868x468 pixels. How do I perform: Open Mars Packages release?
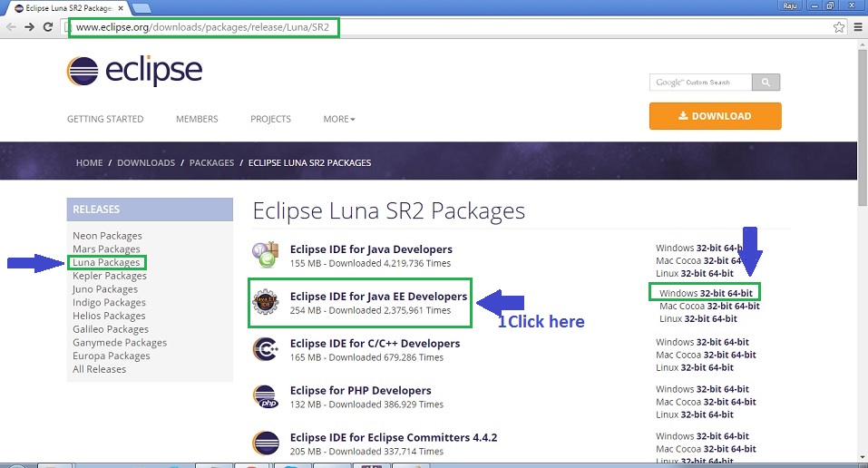click(106, 249)
